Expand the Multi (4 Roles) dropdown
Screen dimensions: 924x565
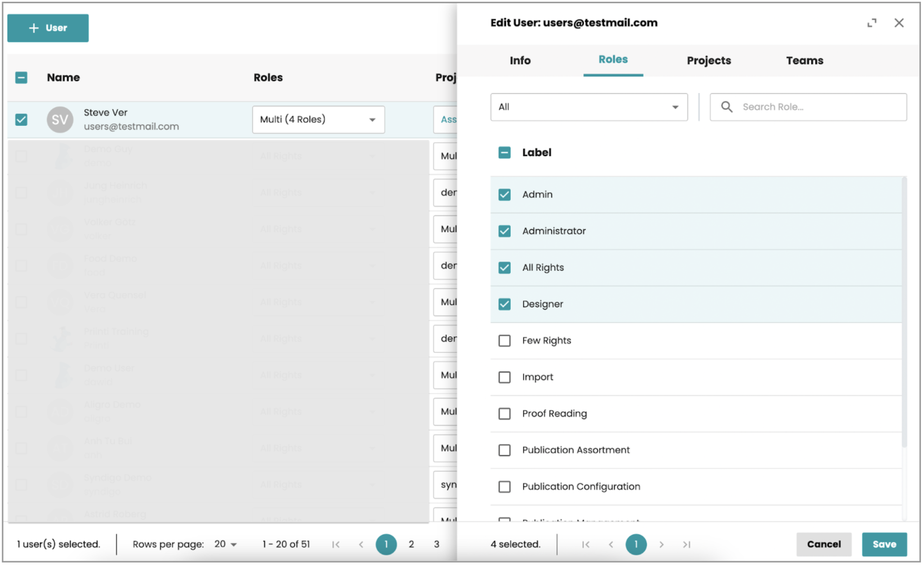318,119
